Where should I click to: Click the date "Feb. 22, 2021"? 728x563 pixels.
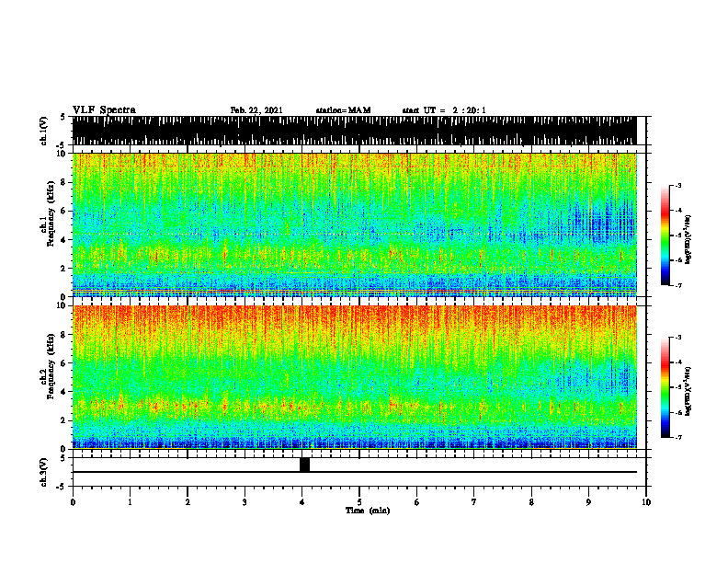coord(256,110)
